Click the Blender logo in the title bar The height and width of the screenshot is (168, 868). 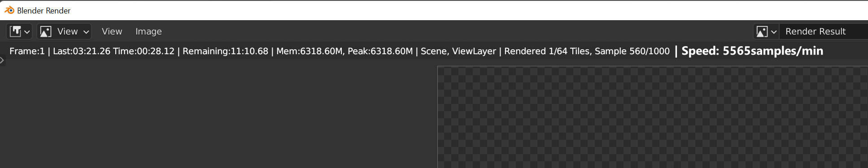(x=9, y=10)
